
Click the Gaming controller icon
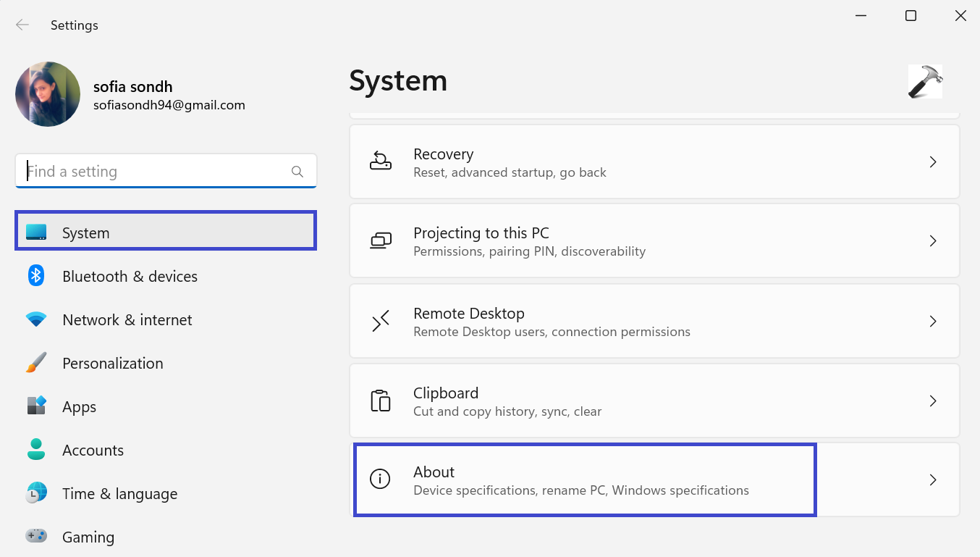(36, 537)
